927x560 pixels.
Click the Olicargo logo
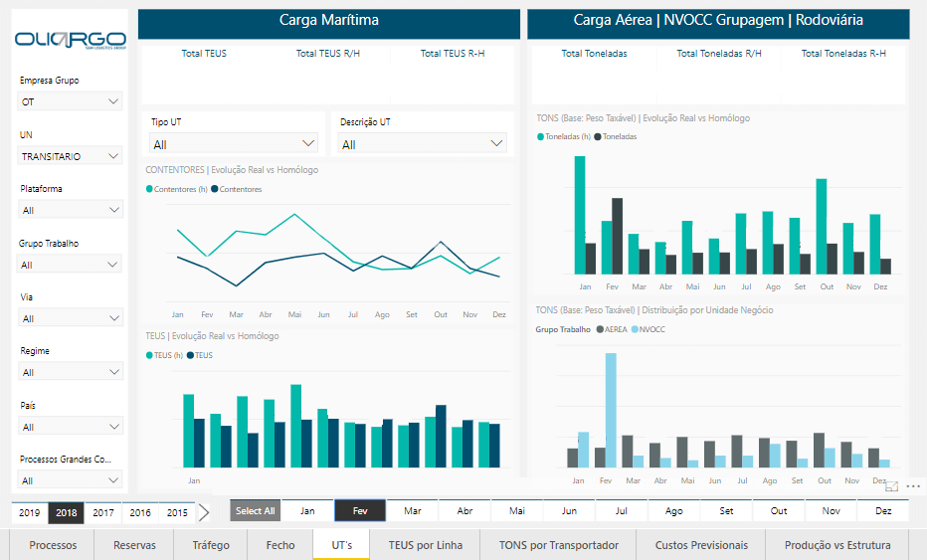click(70, 40)
